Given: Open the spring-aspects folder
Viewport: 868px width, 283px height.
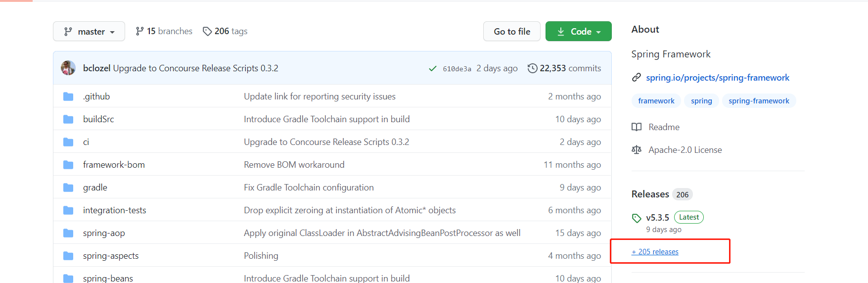Looking at the screenshot, I should point(111,256).
